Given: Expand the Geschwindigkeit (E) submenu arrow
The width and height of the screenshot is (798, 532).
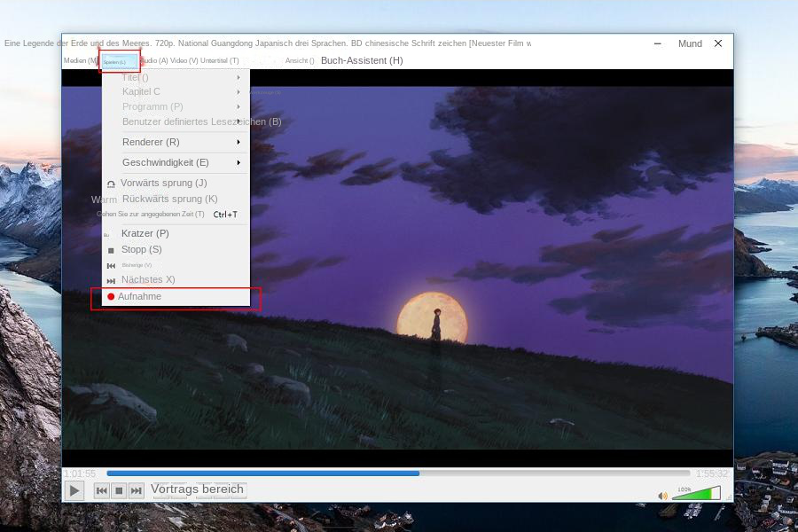Looking at the screenshot, I should tap(239, 162).
